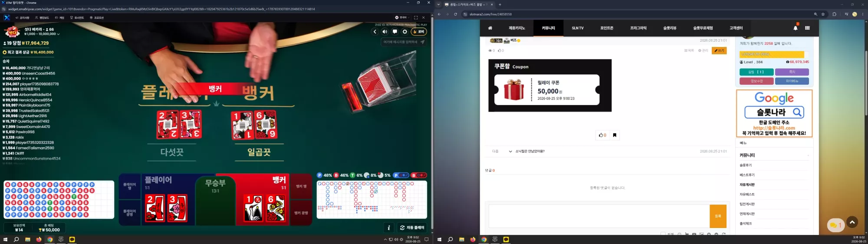Viewport: 868px width, 244px height.
Task: Click the back arrow in game controls
Action: click(375, 32)
